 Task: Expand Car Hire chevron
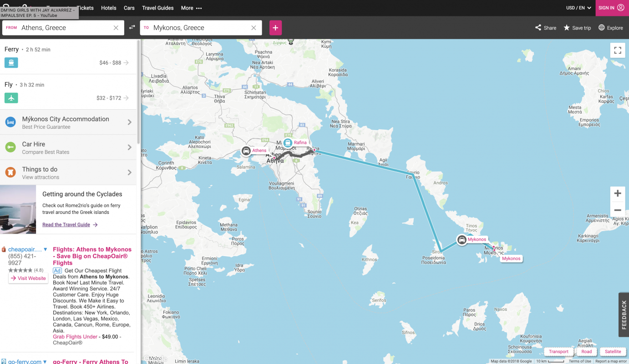point(130,147)
